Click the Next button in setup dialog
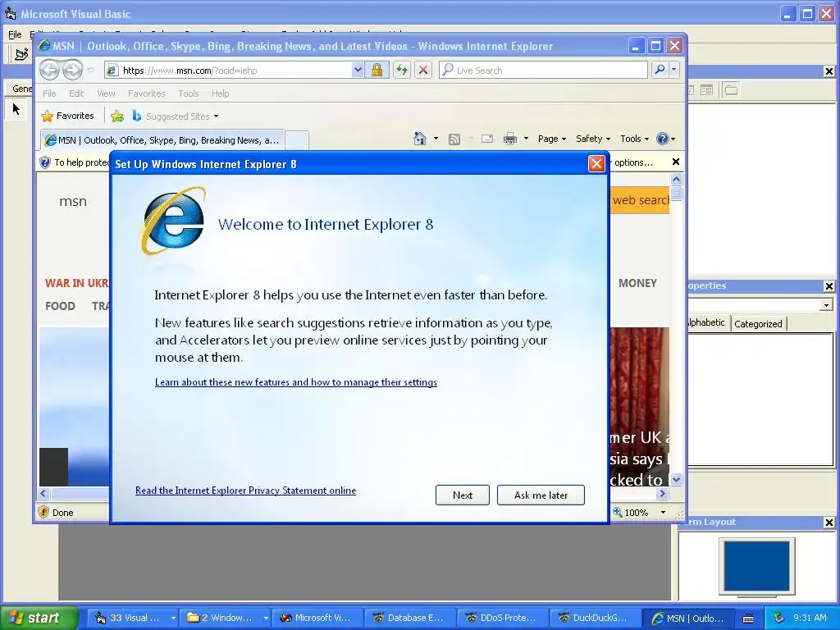 coord(463,495)
